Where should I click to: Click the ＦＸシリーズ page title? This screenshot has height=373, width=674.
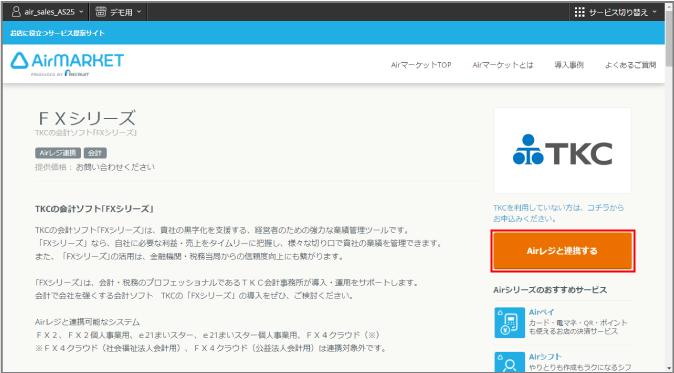(x=86, y=118)
